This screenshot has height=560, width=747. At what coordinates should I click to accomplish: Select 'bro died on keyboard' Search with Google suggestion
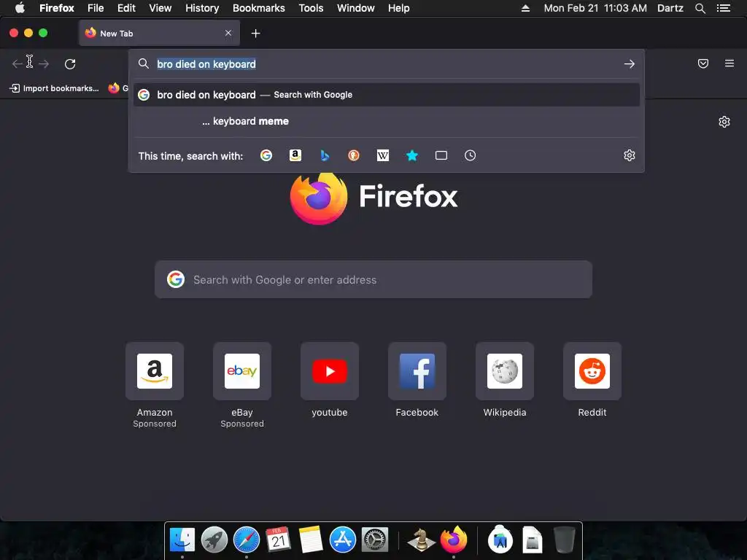(x=387, y=95)
